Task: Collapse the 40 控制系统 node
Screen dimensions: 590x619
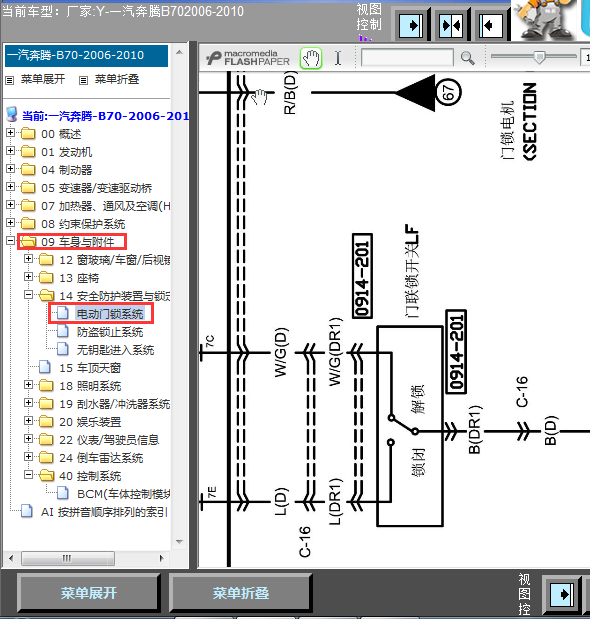Action: pos(28,475)
